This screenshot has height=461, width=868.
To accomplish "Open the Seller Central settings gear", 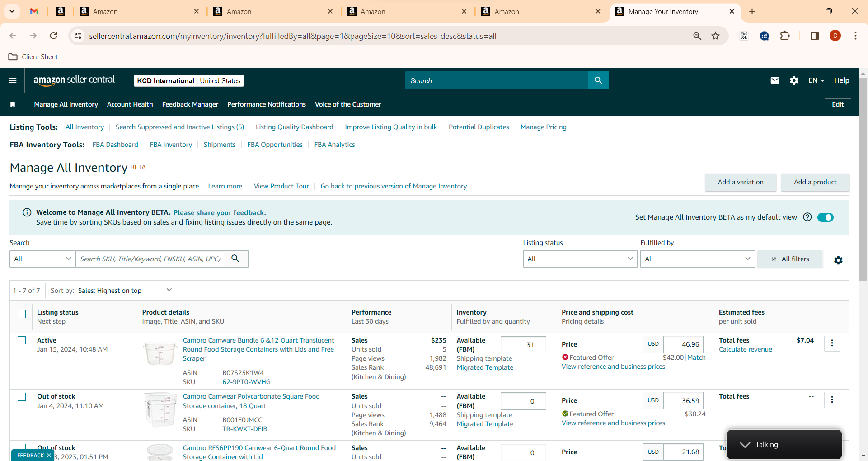I will (794, 80).
